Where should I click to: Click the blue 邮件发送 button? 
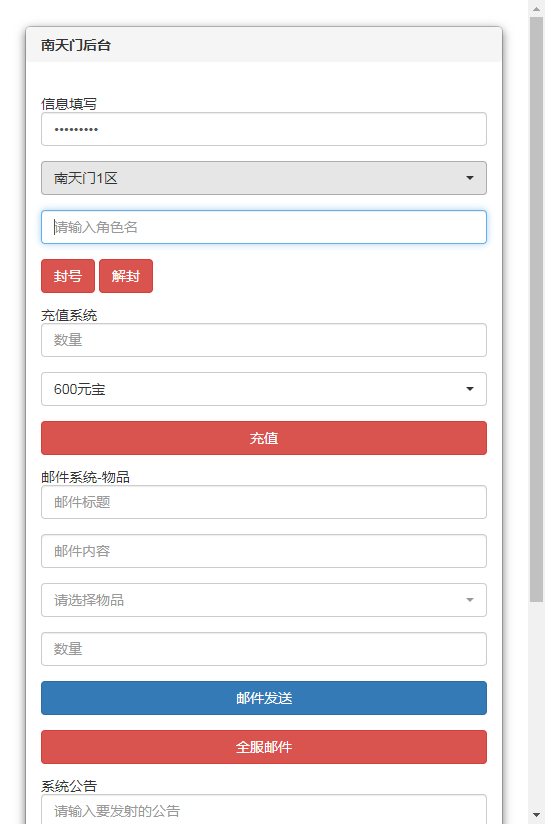264,698
